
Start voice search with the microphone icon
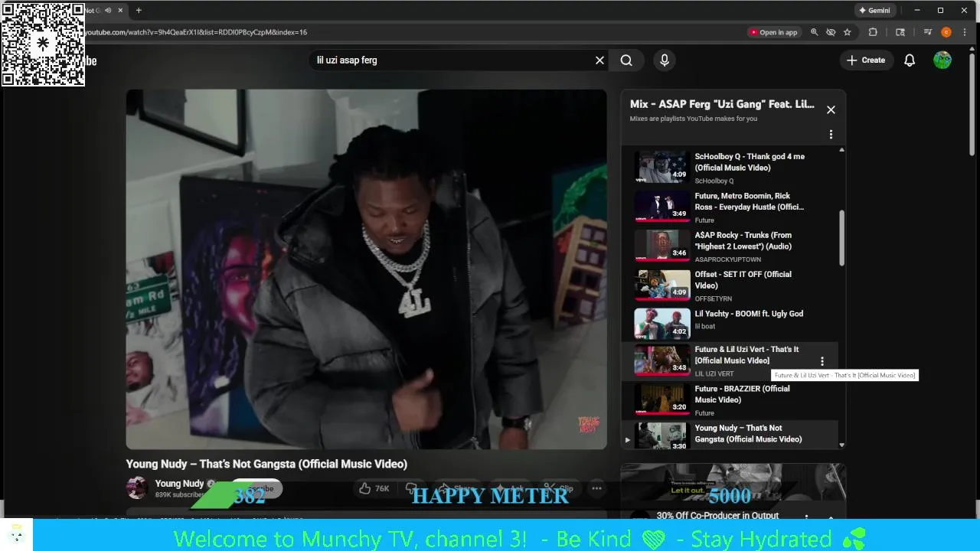[x=665, y=60]
